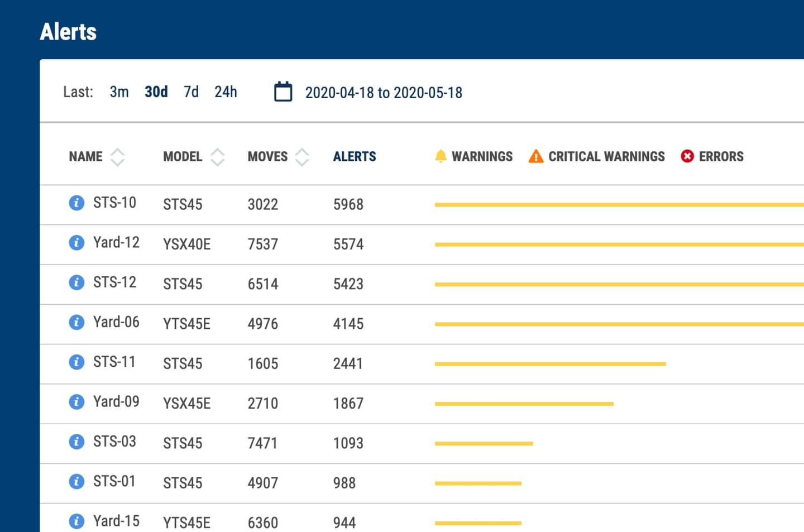Screen dimensions: 804x532
Task: Click the calendar icon for date range
Action: 283,92
